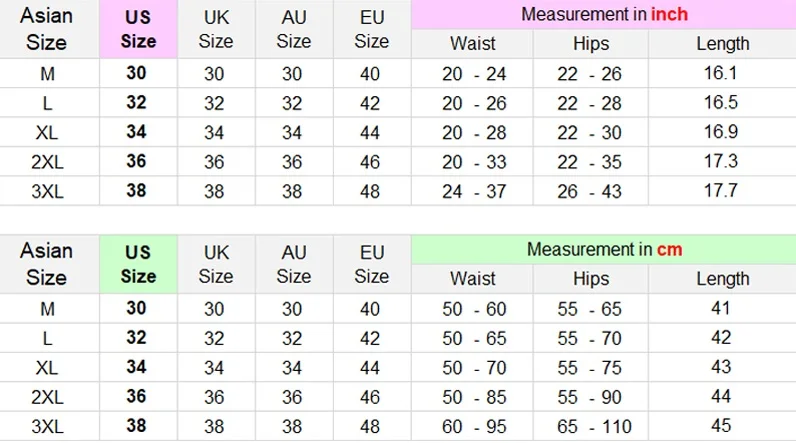Click the 17.3 length value
The image size is (796, 443).
point(721,161)
